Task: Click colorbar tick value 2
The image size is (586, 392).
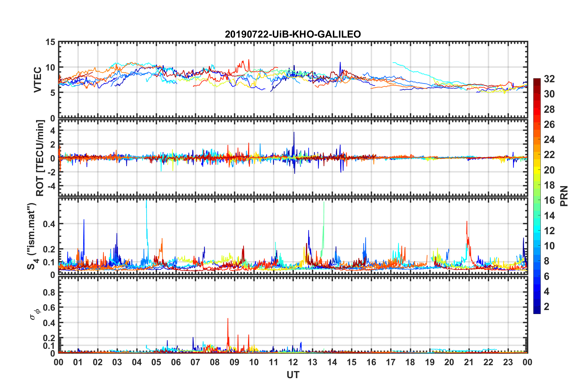Action: pyautogui.click(x=547, y=307)
